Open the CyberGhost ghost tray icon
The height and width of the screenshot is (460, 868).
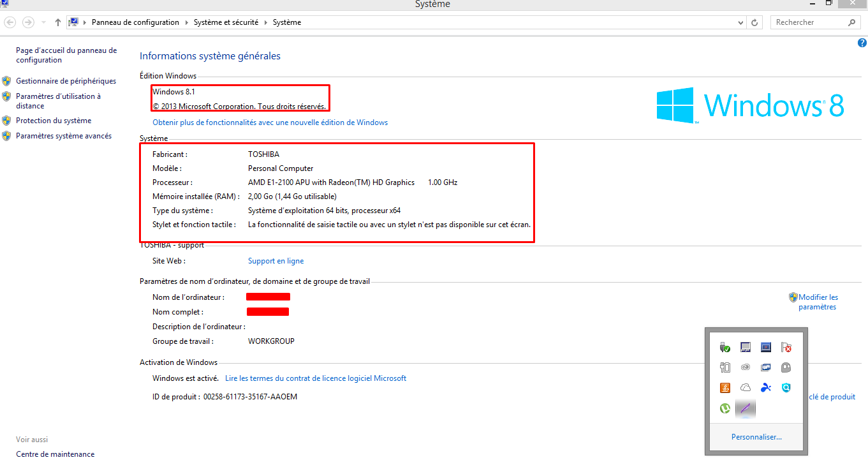coord(786,367)
